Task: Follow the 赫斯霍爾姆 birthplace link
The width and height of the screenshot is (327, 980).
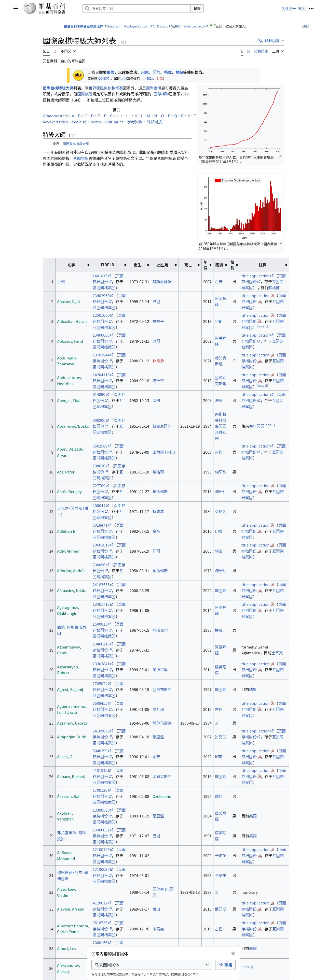Action: pos(162,282)
